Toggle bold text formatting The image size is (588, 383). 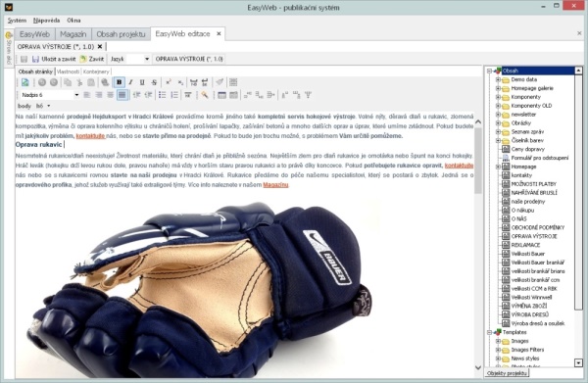tap(120, 82)
